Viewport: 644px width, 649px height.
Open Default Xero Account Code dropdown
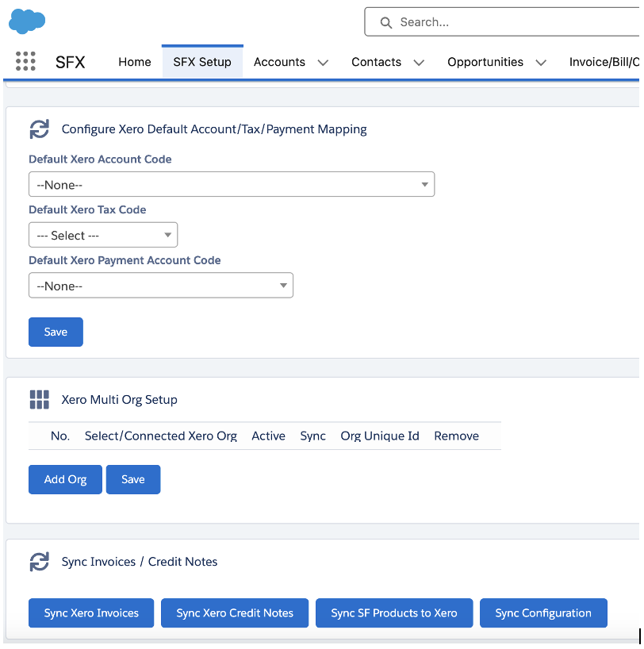[232, 184]
